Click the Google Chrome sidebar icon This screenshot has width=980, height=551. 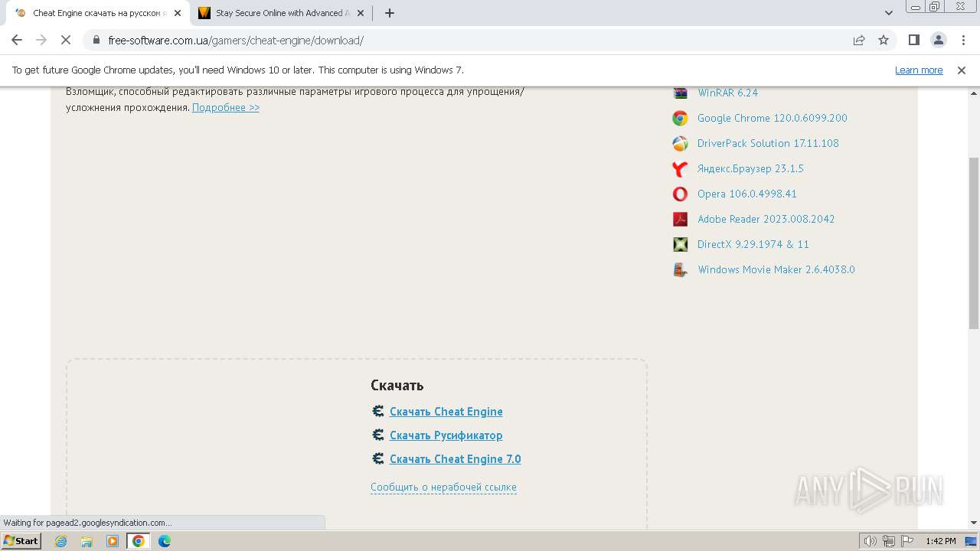pos(680,118)
